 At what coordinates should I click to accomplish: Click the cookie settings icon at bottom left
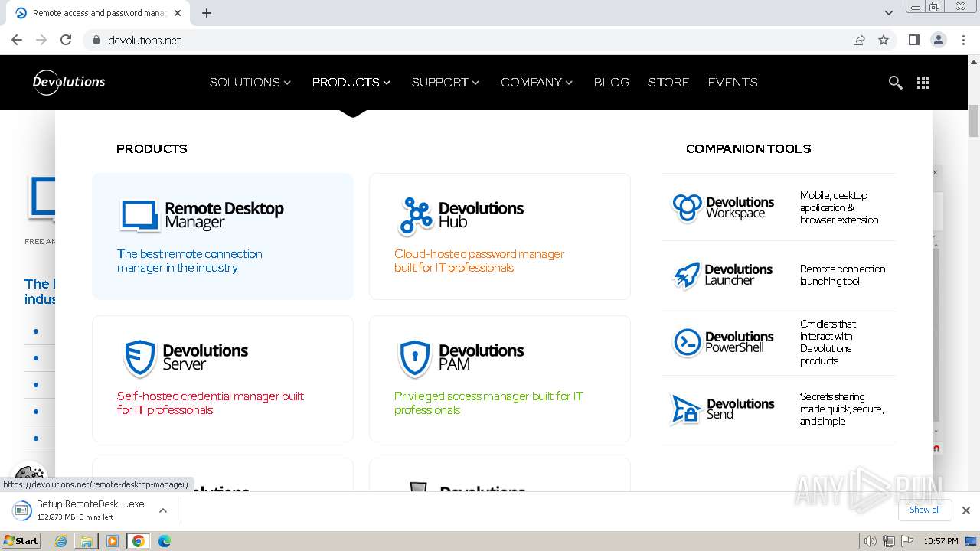29,475
